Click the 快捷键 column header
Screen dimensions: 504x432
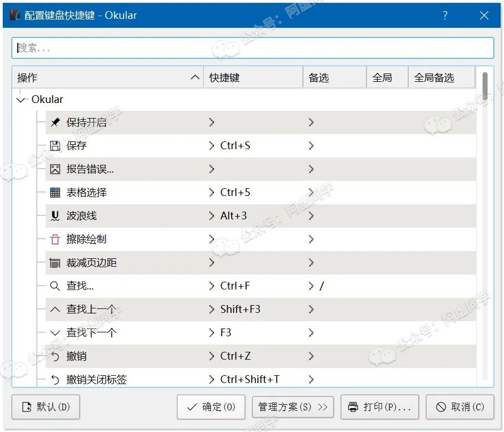click(x=253, y=77)
